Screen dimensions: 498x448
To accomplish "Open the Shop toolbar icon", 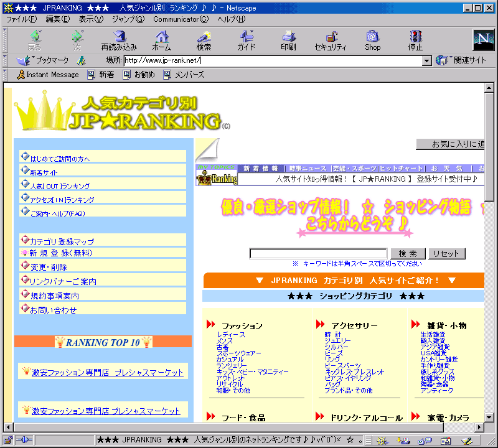I will (x=372, y=40).
